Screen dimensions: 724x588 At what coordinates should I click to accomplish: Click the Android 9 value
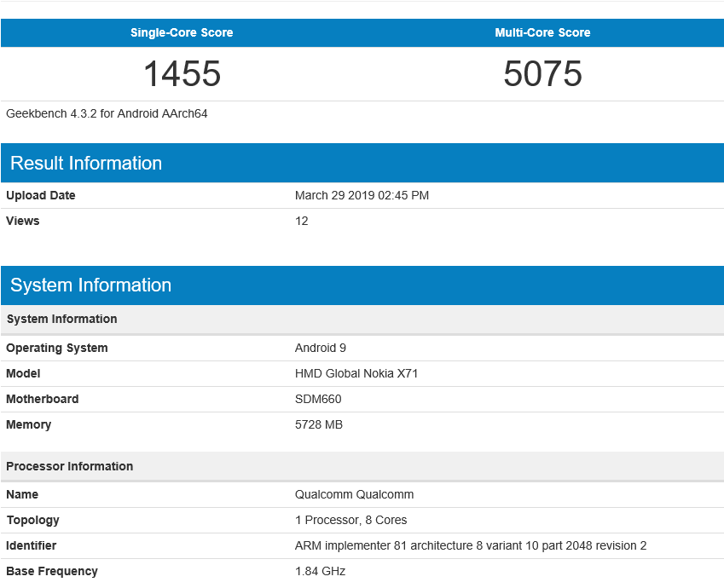(x=321, y=348)
